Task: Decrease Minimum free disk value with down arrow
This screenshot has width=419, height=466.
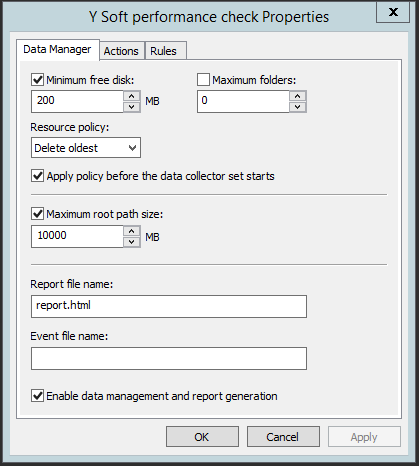Action: point(132,107)
